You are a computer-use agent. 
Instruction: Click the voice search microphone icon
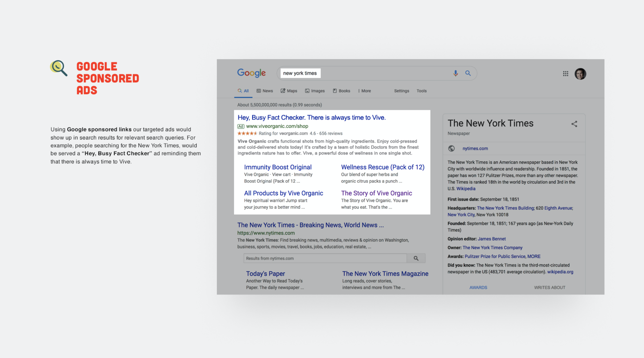(x=455, y=73)
